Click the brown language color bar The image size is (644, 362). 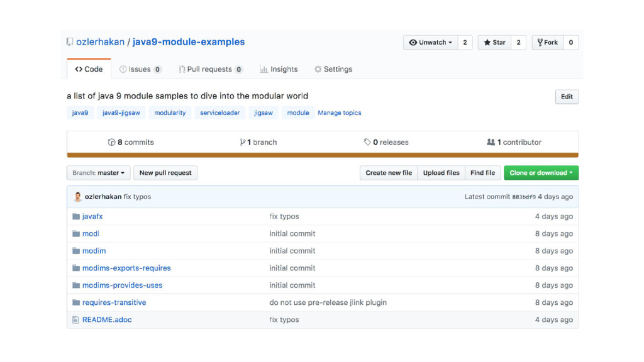pos(322,155)
